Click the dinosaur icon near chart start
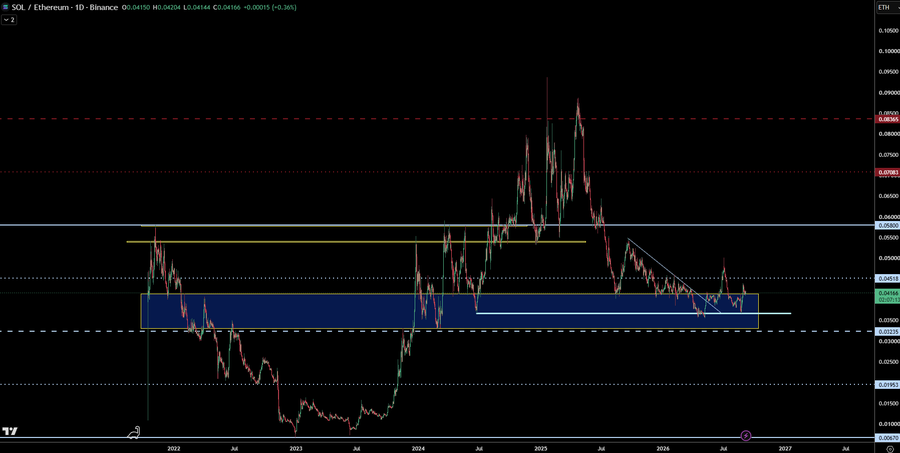 134,432
